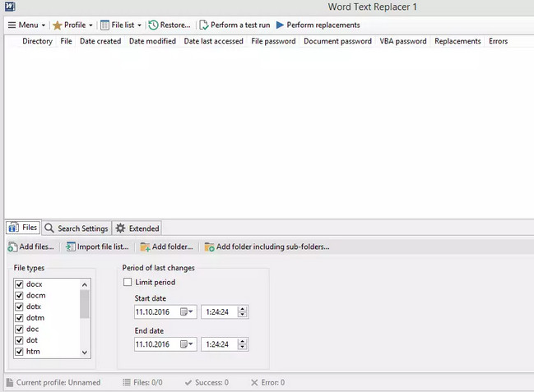534x392 pixels.
Task: Click Add folder including sub-folders icon
Action: (x=209, y=247)
